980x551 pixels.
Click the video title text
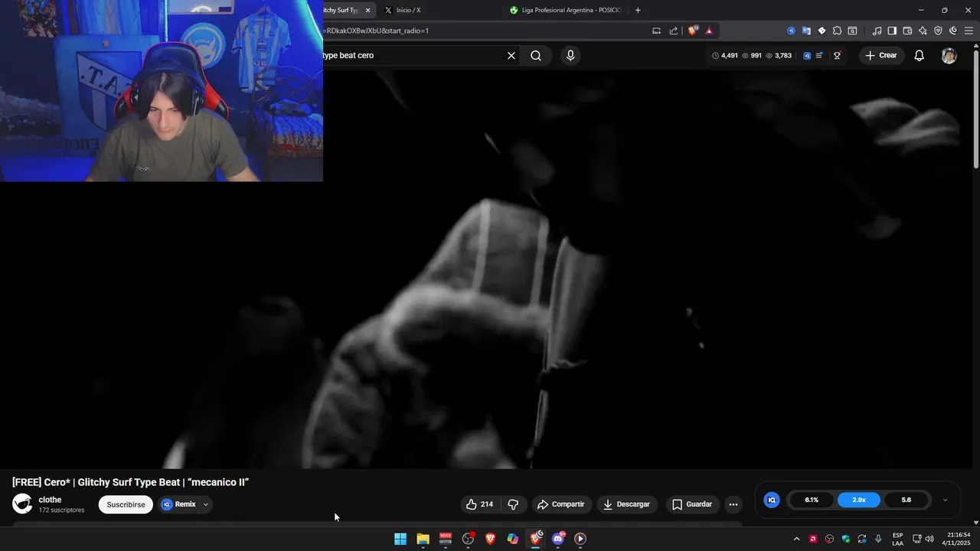tap(130, 482)
